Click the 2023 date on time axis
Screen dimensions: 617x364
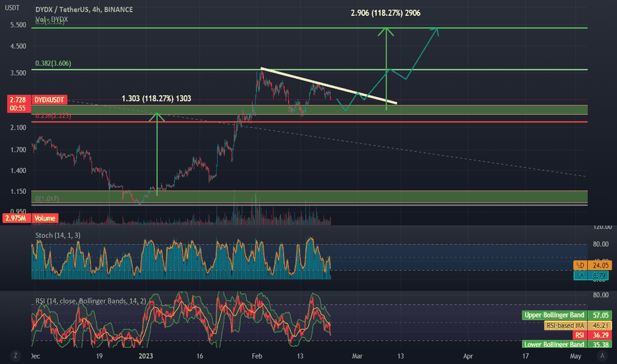coord(146,356)
